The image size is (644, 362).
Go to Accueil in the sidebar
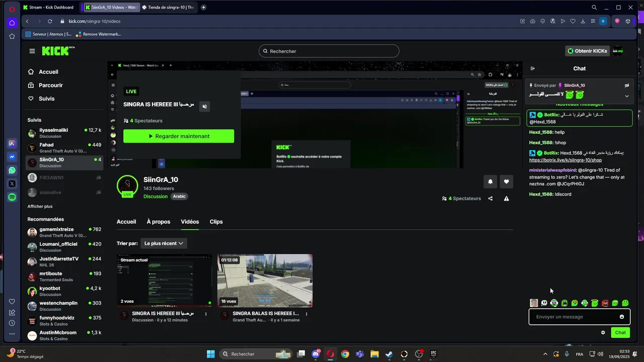[x=49, y=72]
